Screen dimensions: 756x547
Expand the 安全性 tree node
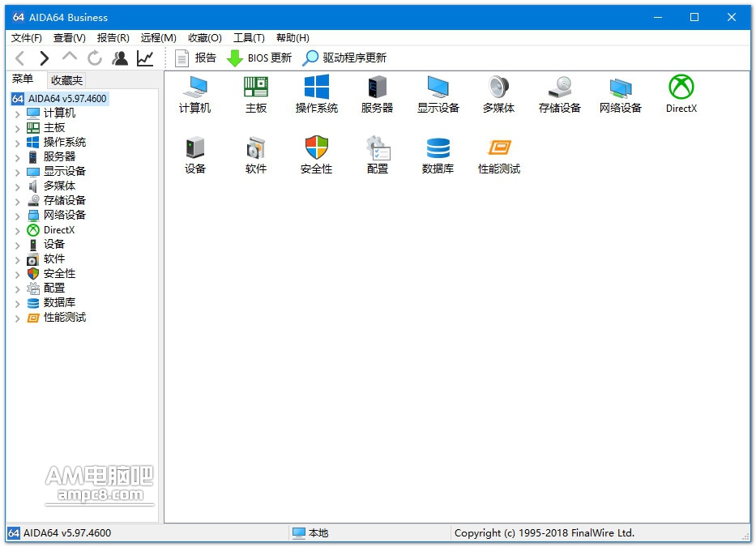pyautogui.click(x=17, y=275)
